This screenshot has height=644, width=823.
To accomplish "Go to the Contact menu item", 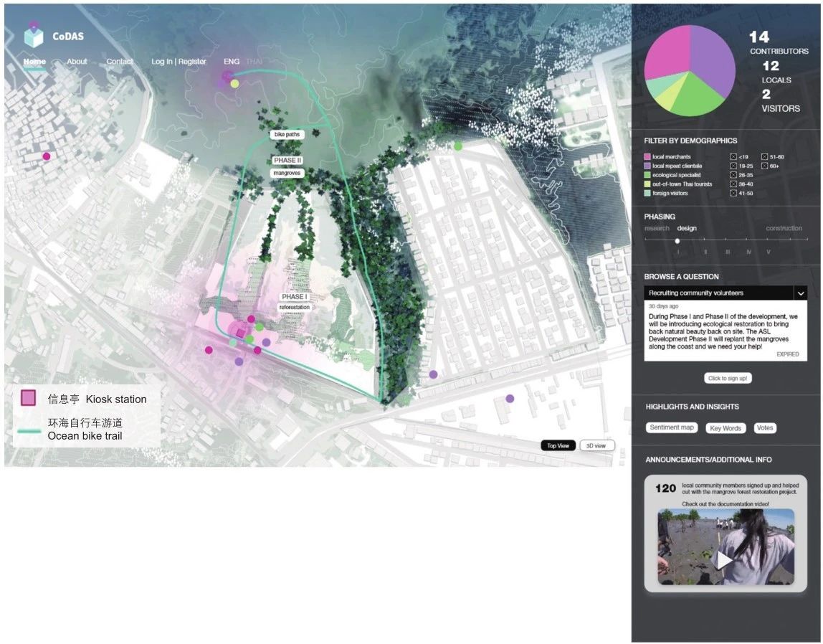I will pyautogui.click(x=120, y=62).
